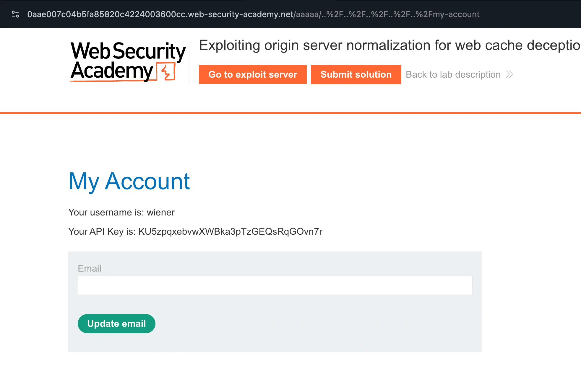Click the lab title about web cache deception
Viewport: 581px width, 392px height.
pyautogui.click(x=390, y=45)
